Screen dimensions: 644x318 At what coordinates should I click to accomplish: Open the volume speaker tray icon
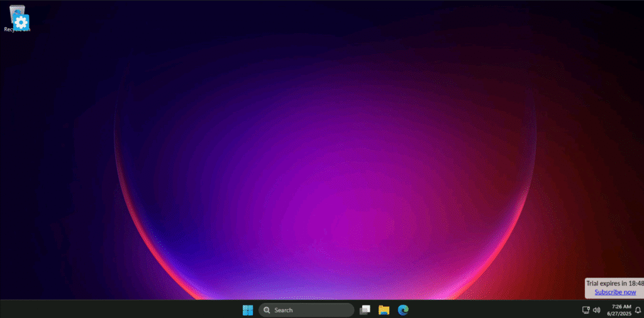(x=596, y=310)
